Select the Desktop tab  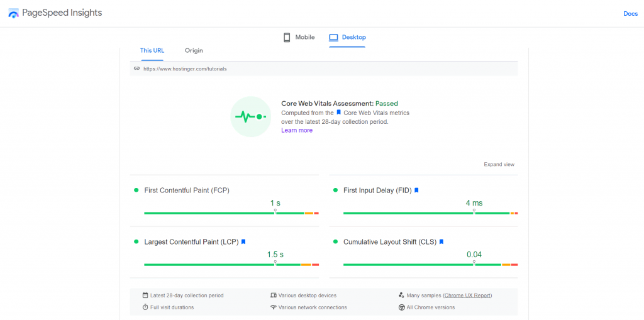pos(347,37)
